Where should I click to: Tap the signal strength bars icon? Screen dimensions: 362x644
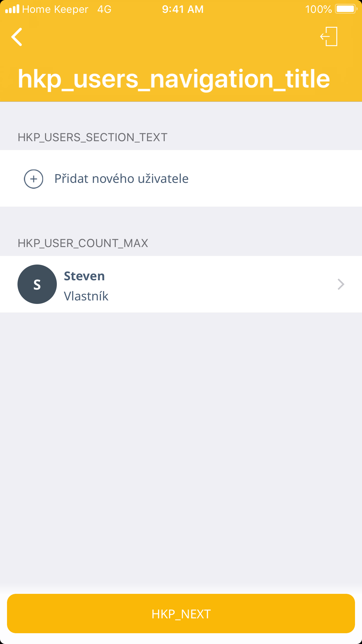[x=12, y=9]
